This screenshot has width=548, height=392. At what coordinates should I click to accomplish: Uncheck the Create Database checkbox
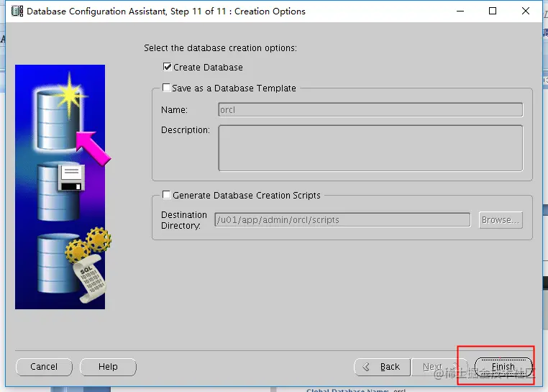coord(167,67)
